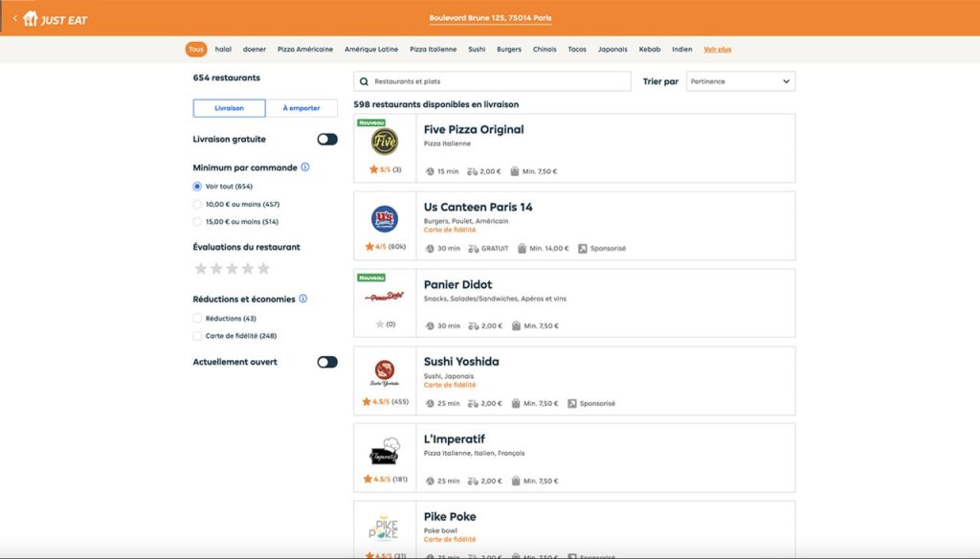The image size is (980, 559).
Task: Click delivery scooter icon in L'Imperatif row
Action: pos(473,481)
